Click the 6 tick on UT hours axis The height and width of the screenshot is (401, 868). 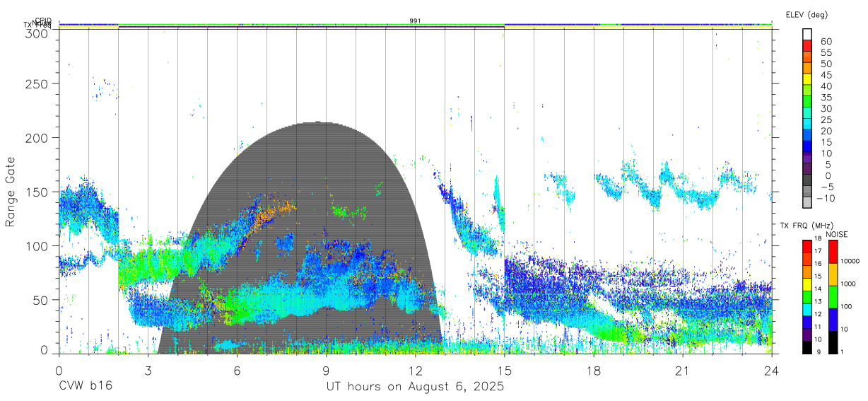237,370
